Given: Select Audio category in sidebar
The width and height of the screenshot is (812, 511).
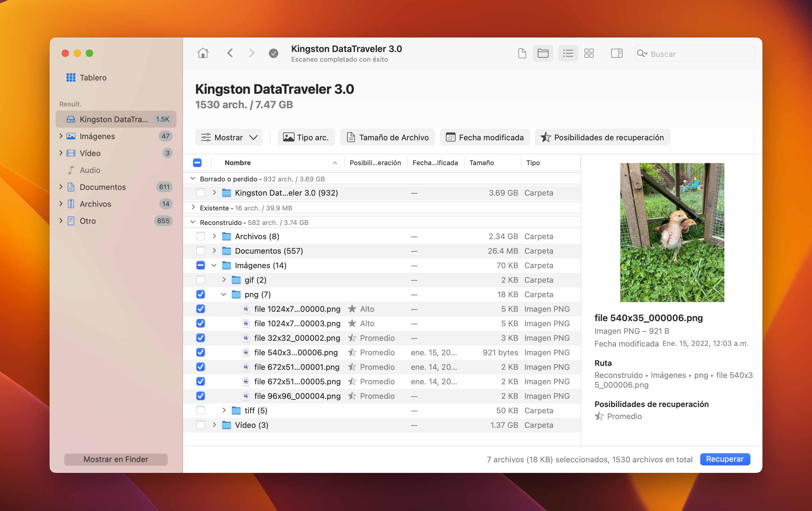Looking at the screenshot, I should point(116,170).
